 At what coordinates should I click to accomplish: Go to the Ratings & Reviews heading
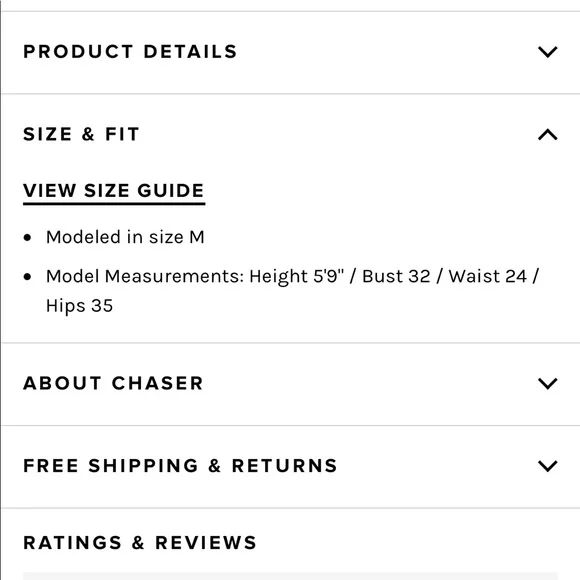point(140,543)
